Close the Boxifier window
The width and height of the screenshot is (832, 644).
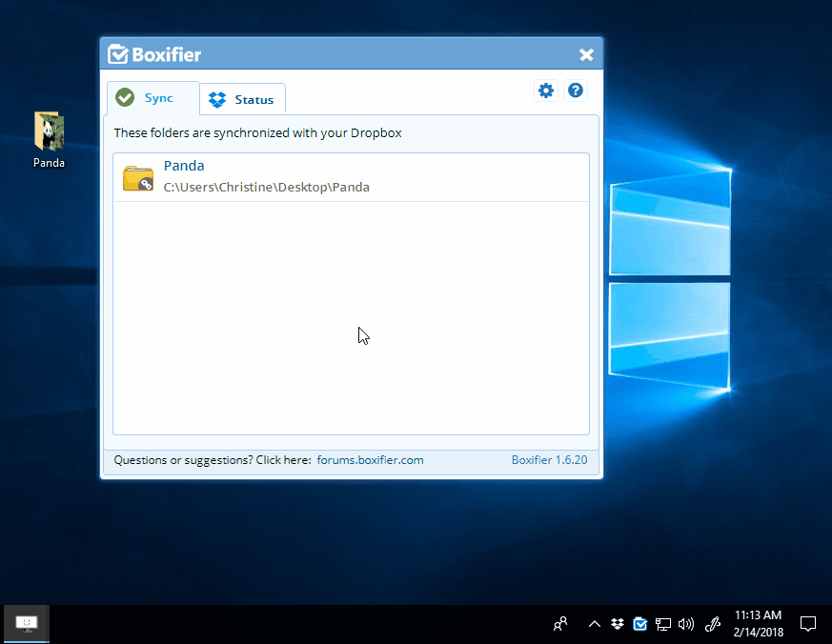coord(586,54)
